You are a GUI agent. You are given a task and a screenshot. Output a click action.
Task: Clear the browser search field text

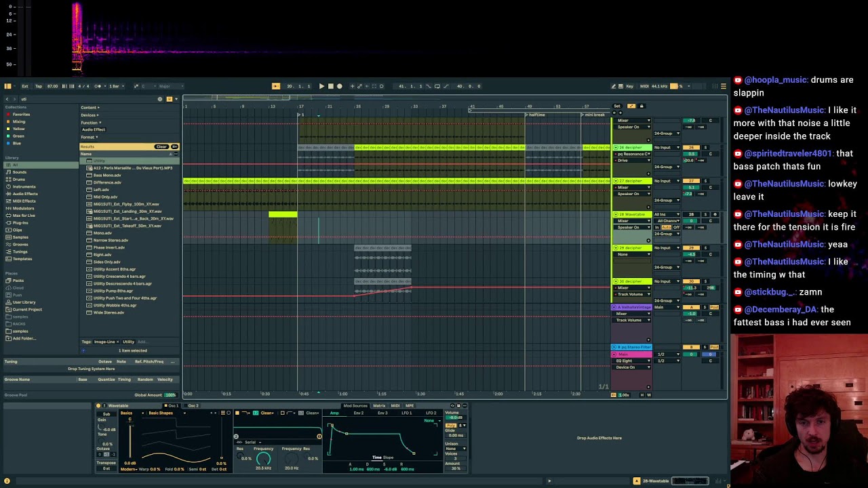coord(160,99)
